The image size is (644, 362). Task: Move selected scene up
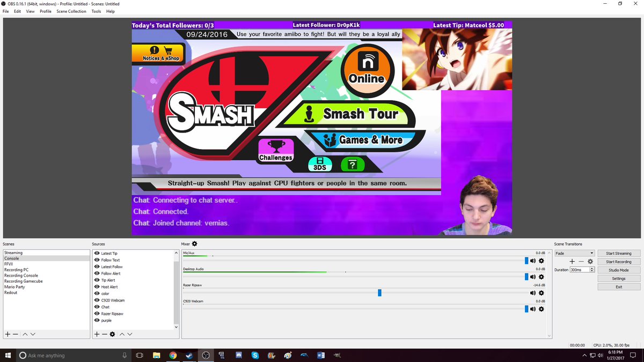tap(25, 334)
